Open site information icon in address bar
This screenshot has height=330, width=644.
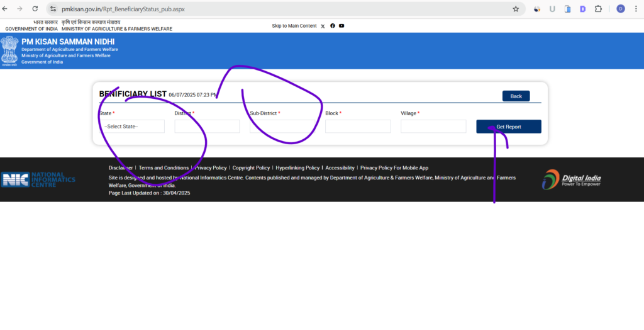pyautogui.click(x=53, y=9)
